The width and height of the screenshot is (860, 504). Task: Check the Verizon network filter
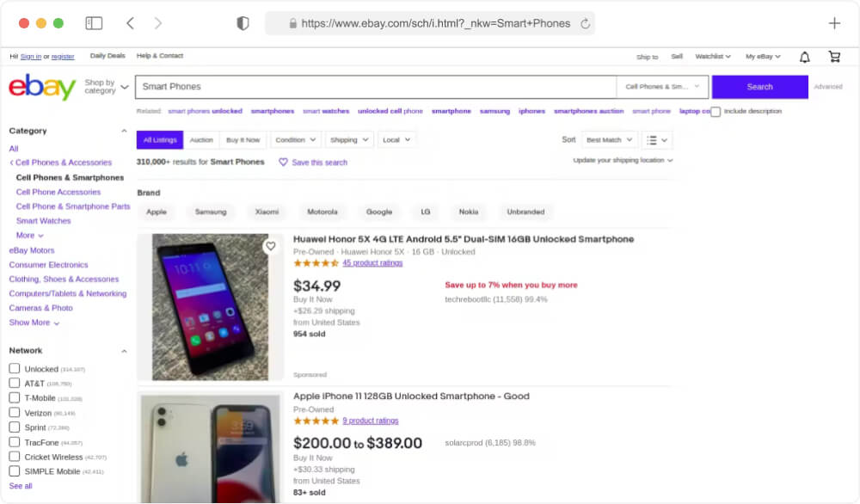(14, 411)
